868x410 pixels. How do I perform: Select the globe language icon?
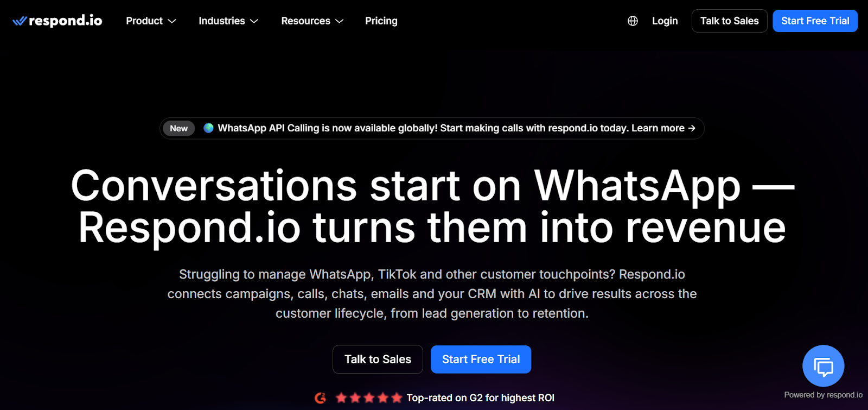click(633, 21)
